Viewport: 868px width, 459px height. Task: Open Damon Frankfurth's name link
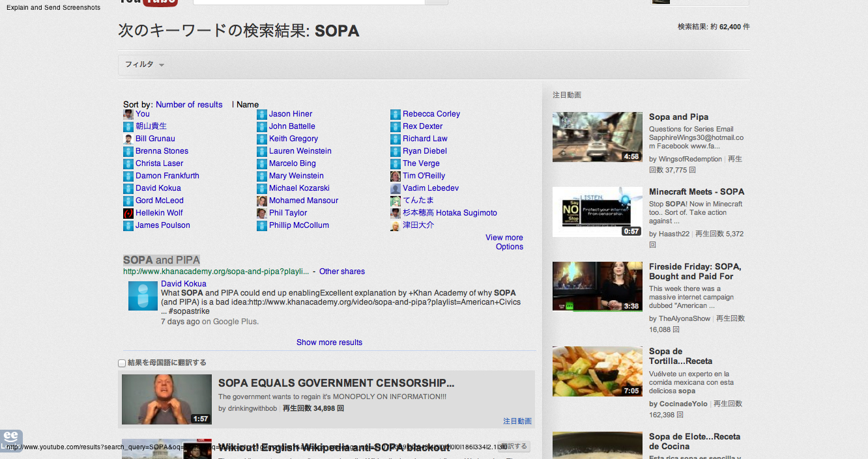pos(167,176)
